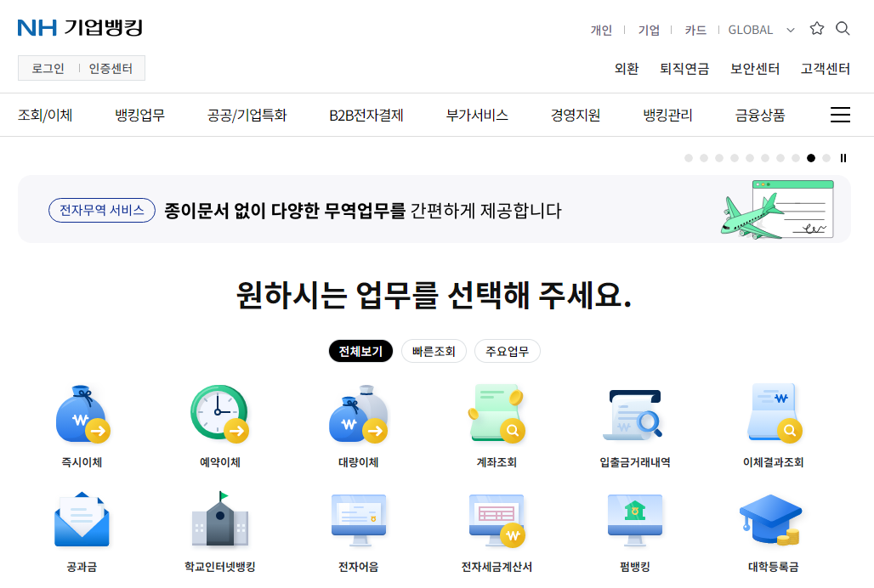Open the 금융상품 menu

[x=760, y=116]
